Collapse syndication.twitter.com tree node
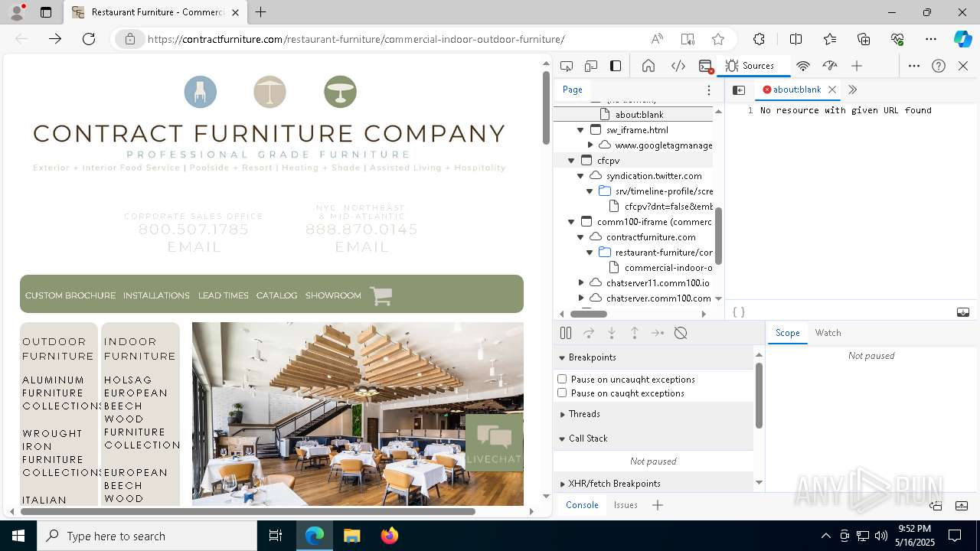The width and height of the screenshot is (980, 551). coord(581,176)
